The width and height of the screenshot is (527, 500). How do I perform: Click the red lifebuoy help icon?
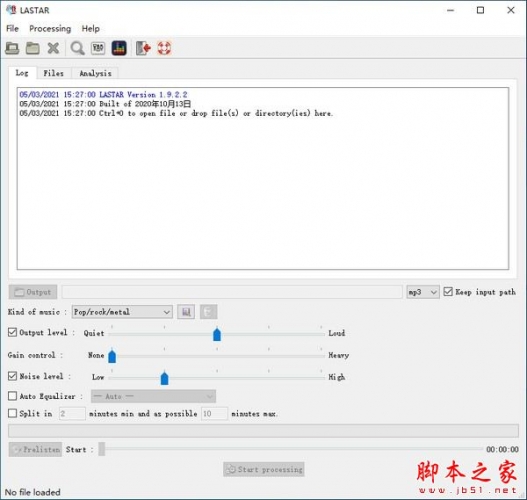tap(164, 48)
